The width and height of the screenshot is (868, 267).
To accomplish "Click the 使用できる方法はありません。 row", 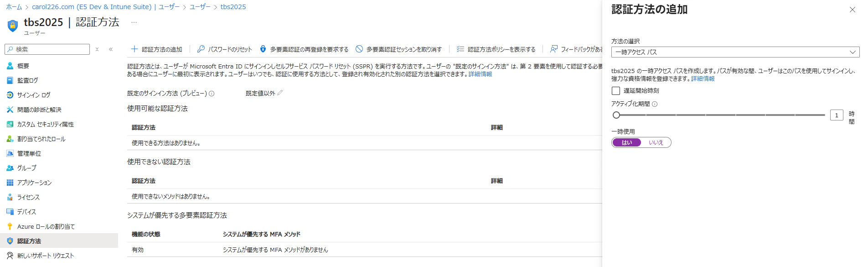I will coord(365,143).
